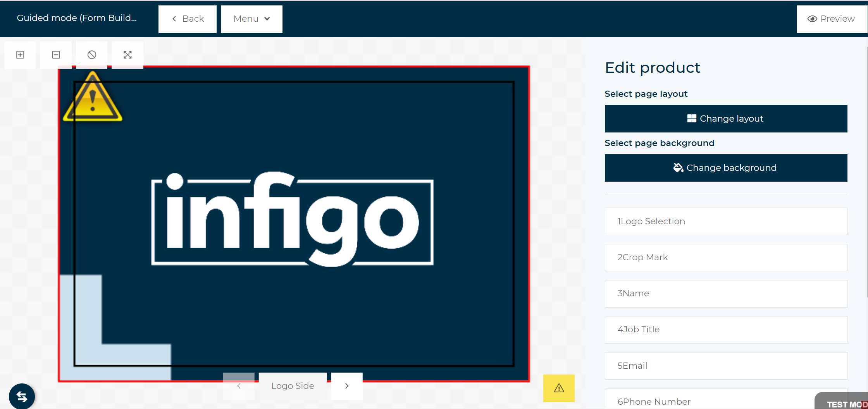Expand the 2Crop Mark section

coord(726,258)
